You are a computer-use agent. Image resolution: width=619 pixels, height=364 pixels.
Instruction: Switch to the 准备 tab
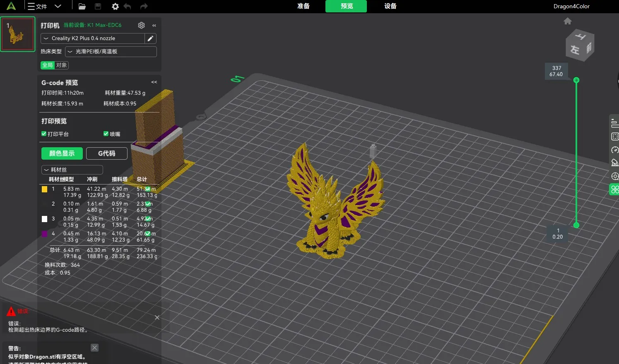point(303,6)
